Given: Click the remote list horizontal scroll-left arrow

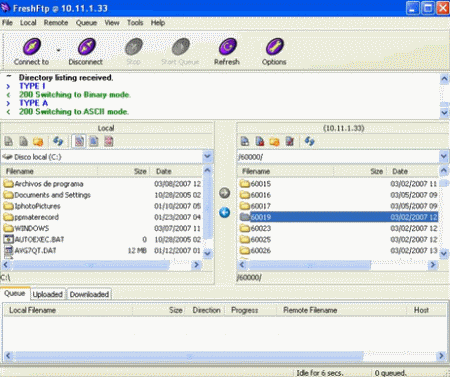Looking at the screenshot, I should [x=242, y=265].
